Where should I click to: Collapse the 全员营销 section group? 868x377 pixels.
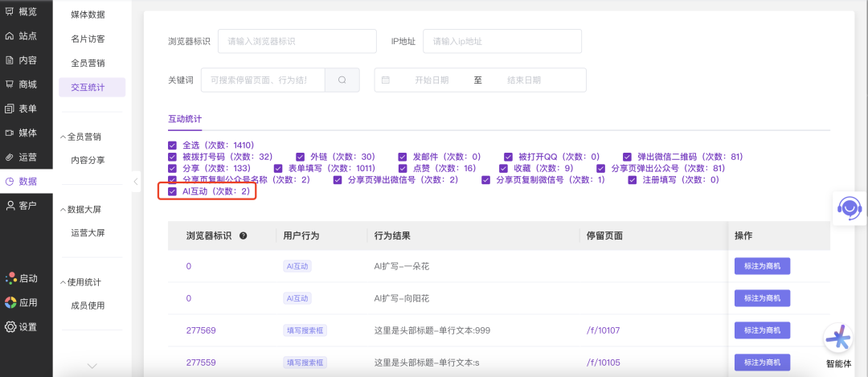pos(63,137)
